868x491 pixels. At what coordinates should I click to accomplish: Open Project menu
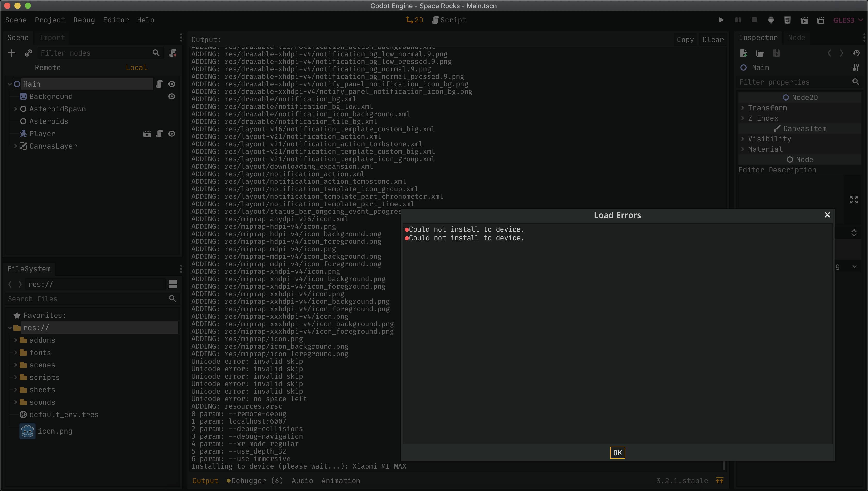[x=50, y=20]
